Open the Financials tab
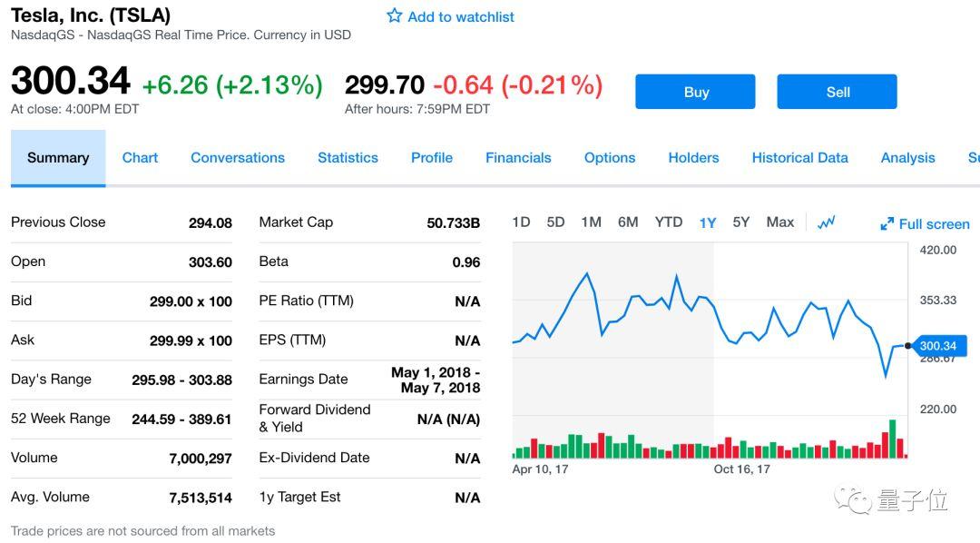Screen dimensions: 980x543 [x=518, y=157]
